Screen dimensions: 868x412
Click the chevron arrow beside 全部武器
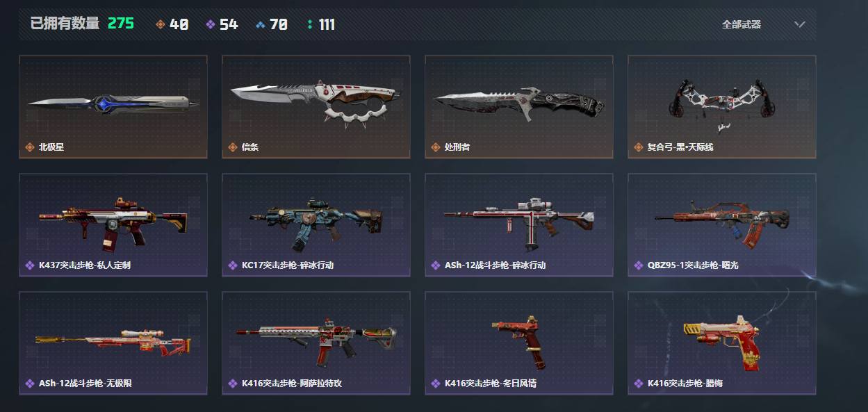tap(800, 24)
